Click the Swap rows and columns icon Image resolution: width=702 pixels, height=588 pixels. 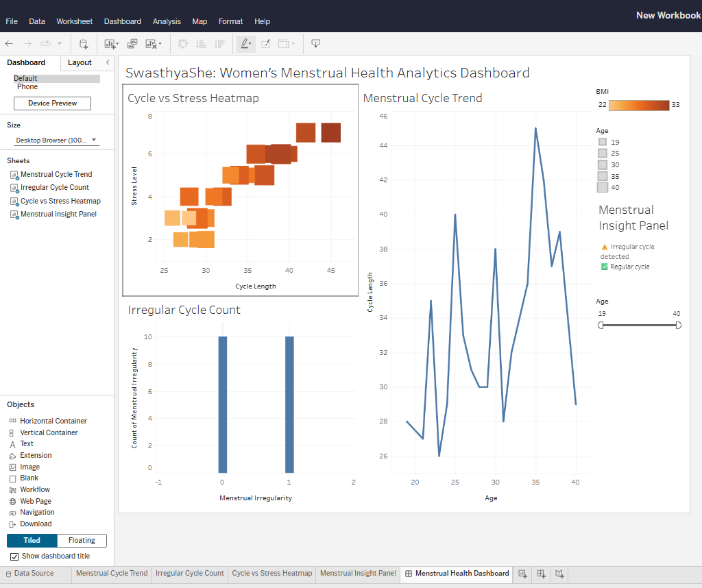pyautogui.click(x=182, y=44)
